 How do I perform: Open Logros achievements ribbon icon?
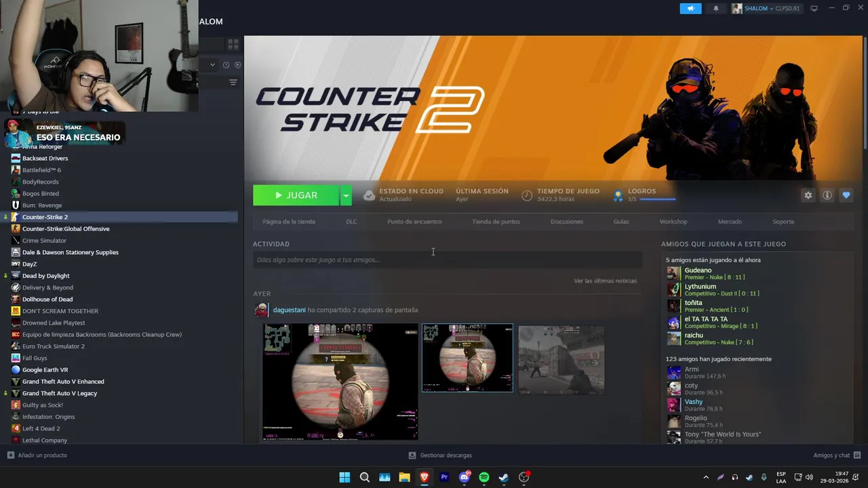point(618,195)
